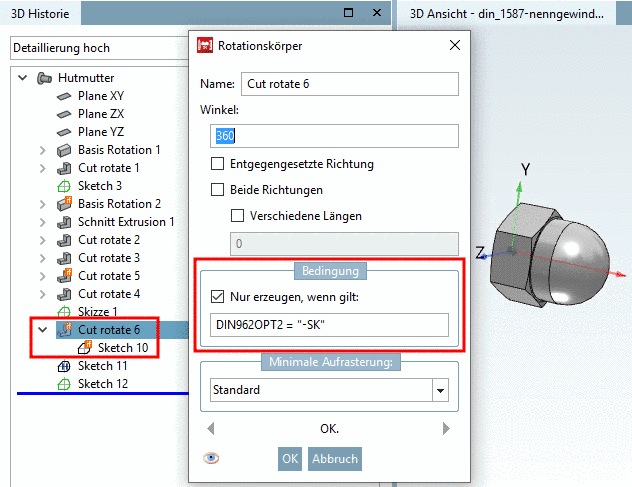Select the Sketch 10 tree row text
Image resolution: width=632 pixels, height=487 pixels.
123,348
